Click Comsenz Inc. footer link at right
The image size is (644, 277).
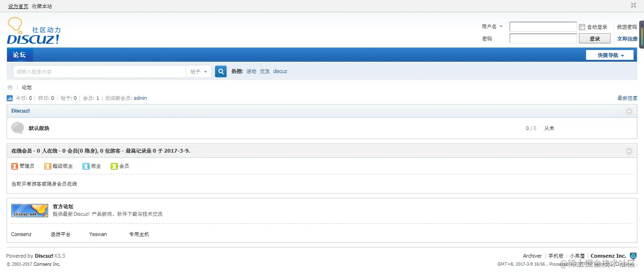tap(608, 256)
